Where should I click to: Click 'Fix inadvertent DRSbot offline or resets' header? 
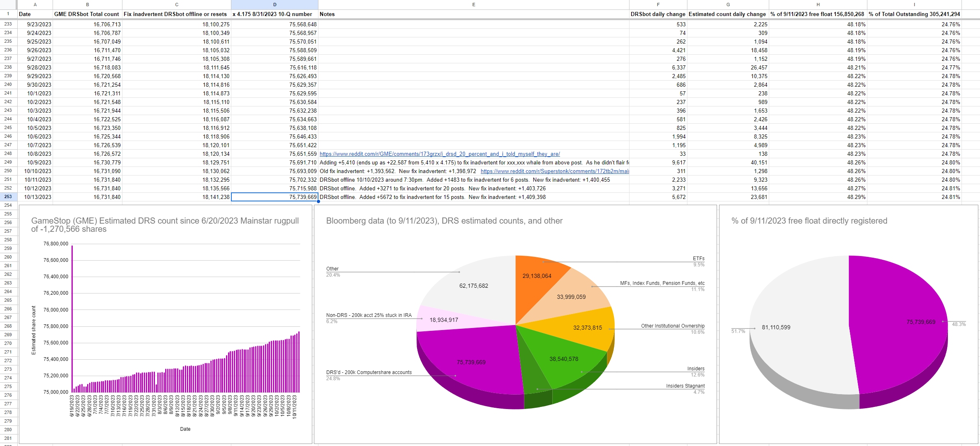point(176,14)
